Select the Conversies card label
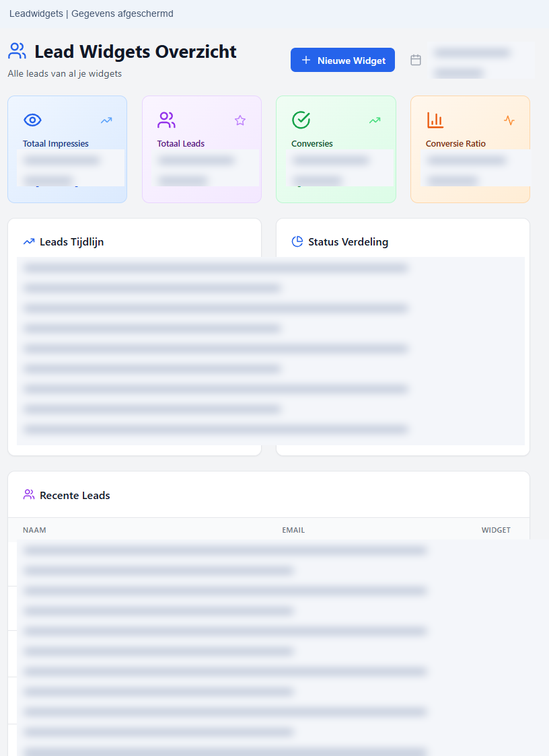The image size is (549, 756). click(x=312, y=144)
